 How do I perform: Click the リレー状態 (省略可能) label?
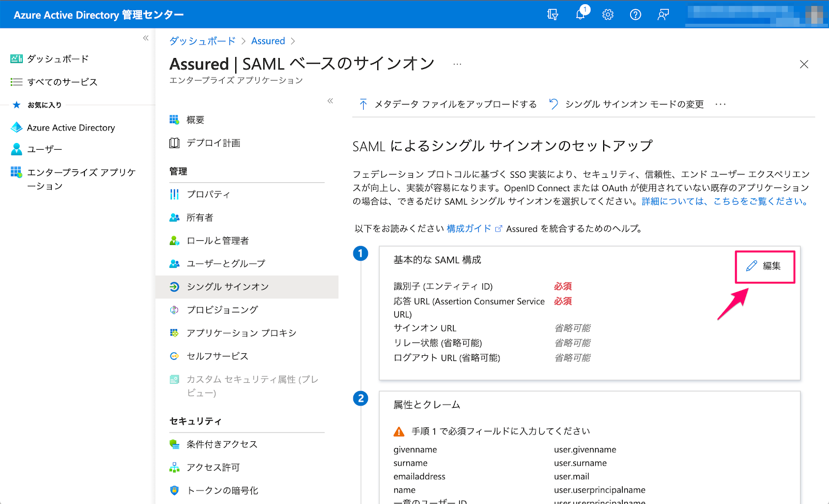click(438, 343)
